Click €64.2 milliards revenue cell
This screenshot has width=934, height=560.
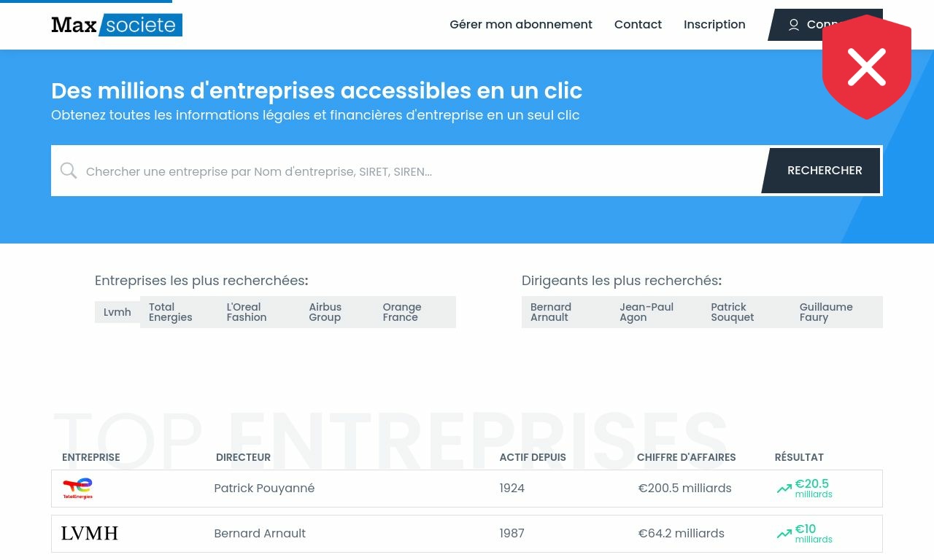pyautogui.click(x=682, y=534)
